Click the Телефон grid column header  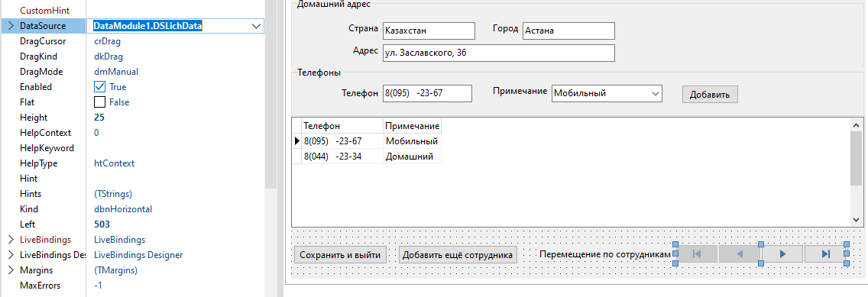point(342,125)
